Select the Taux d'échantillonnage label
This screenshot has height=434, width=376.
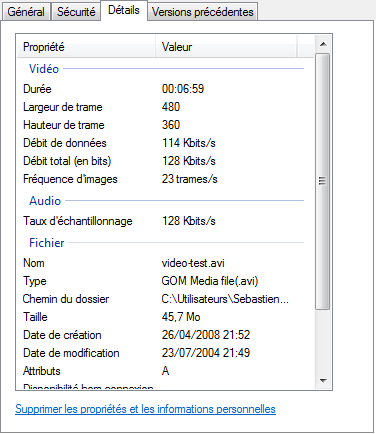(78, 221)
